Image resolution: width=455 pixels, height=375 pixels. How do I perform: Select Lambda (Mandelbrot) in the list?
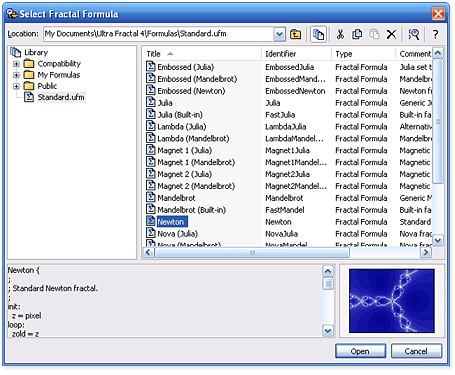pos(193,138)
